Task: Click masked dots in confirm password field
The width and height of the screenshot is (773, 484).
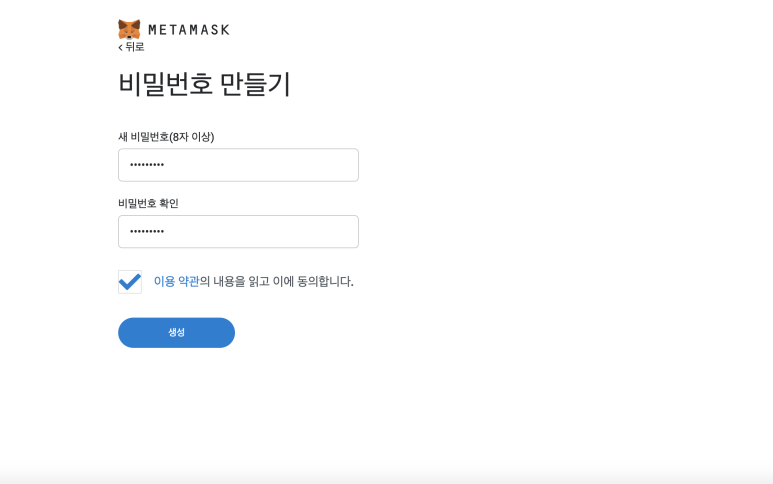Action: (147, 232)
